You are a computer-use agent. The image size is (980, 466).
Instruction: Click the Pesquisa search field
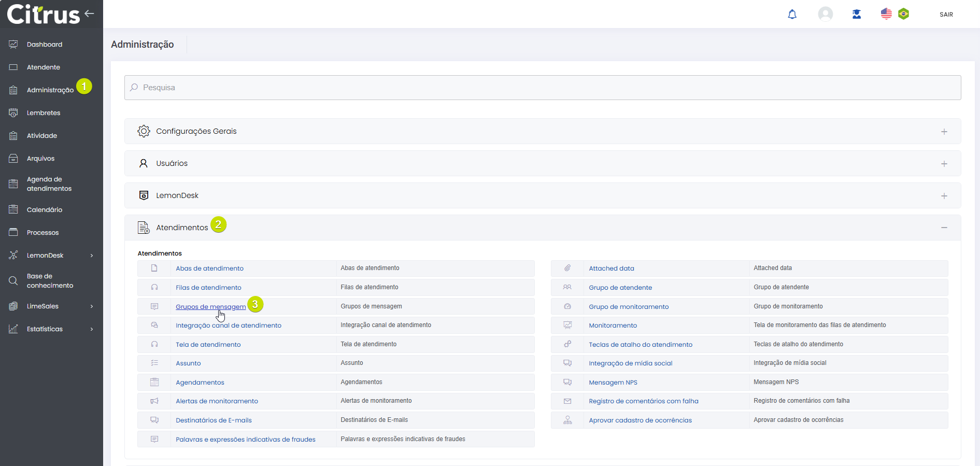pyautogui.click(x=542, y=88)
